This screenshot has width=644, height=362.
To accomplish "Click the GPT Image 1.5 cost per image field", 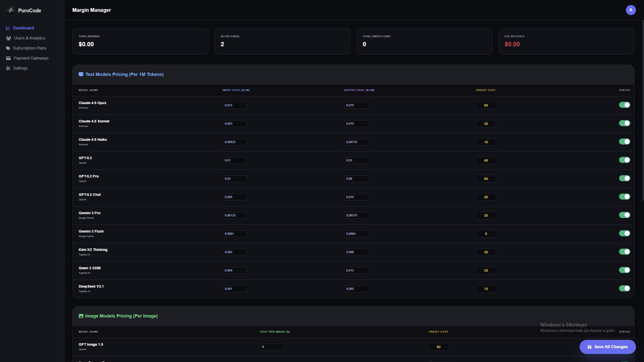I will click(271, 347).
